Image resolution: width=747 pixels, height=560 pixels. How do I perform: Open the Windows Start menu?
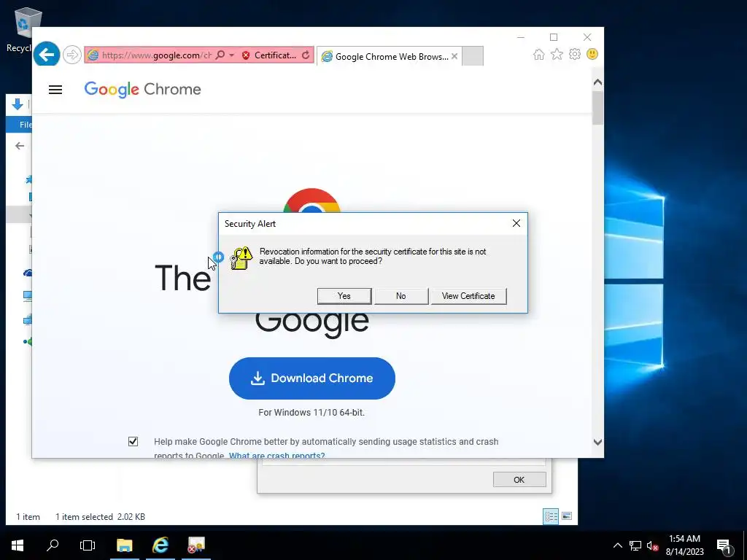point(18,545)
